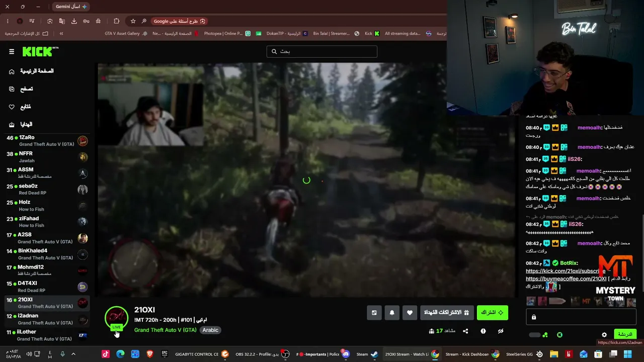The image size is (644, 362).
Task: Toggle the hide viewer count eye icon
Action: (501, 331)
